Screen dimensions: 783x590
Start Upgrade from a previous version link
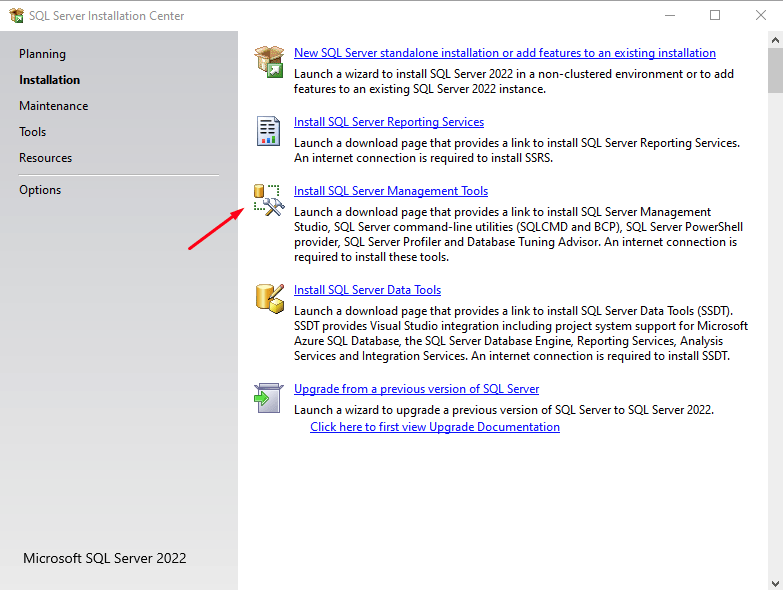click(416, 389)
